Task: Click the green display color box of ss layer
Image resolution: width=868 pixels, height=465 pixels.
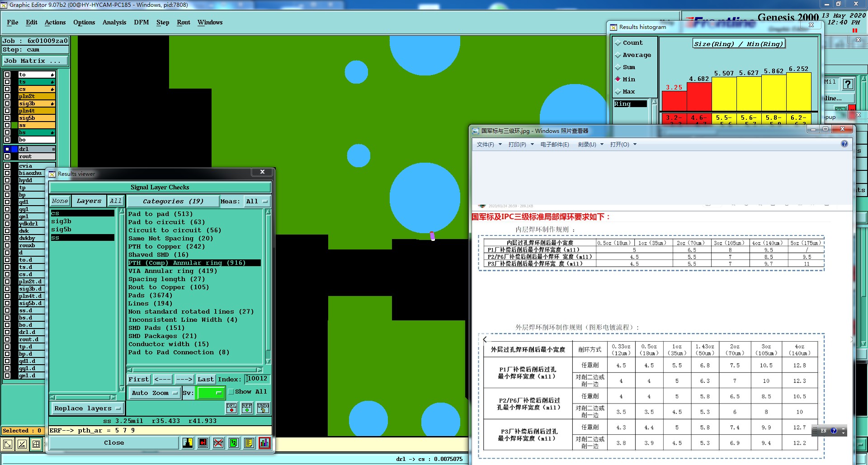Action: tap(14, 125)
